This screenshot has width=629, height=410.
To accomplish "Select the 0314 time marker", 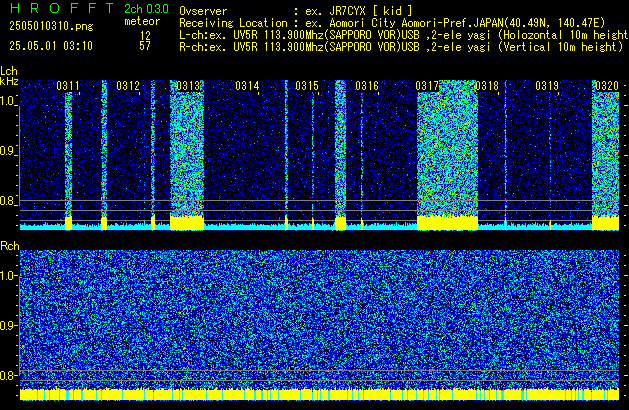I will [x=247, y=86].
